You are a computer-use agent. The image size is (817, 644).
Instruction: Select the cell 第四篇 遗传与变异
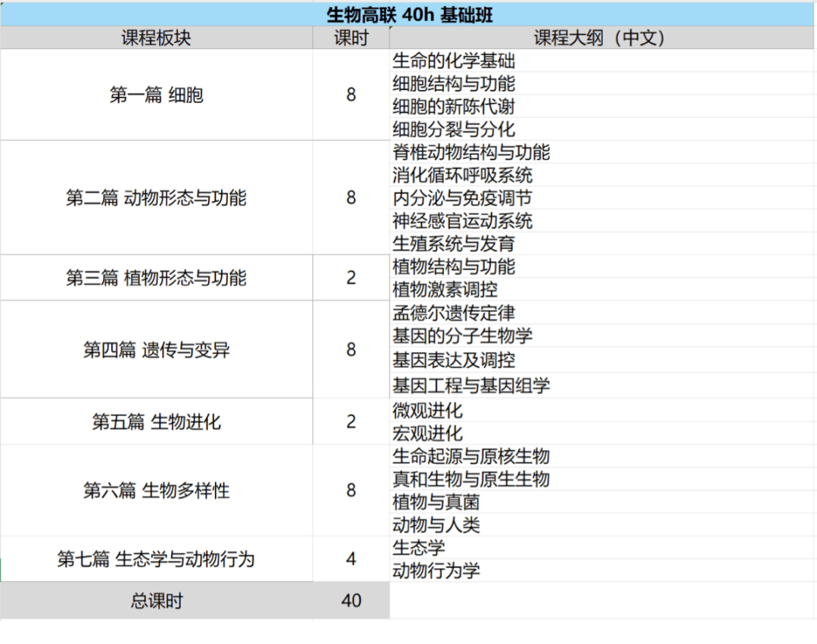pos(157,349)
